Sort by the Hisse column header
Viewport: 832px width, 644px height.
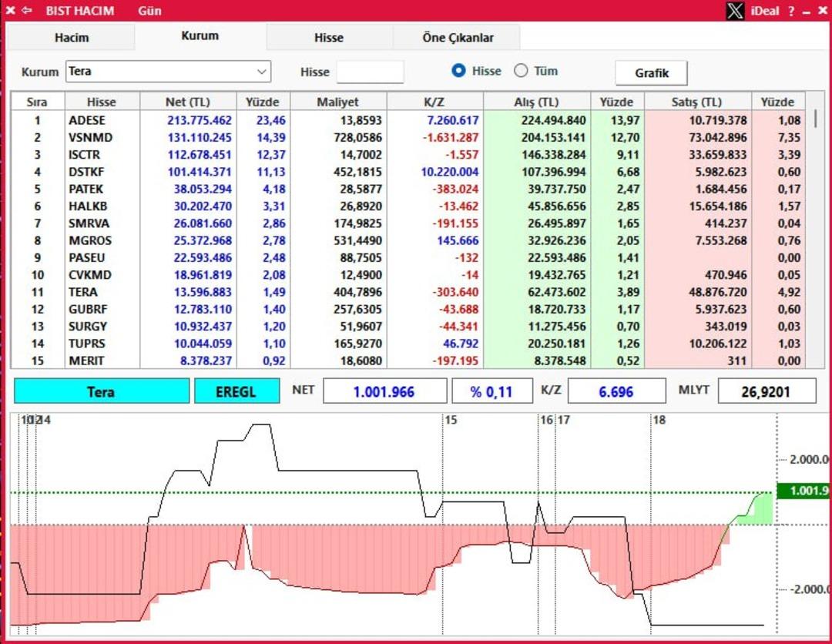click(102, 102)
